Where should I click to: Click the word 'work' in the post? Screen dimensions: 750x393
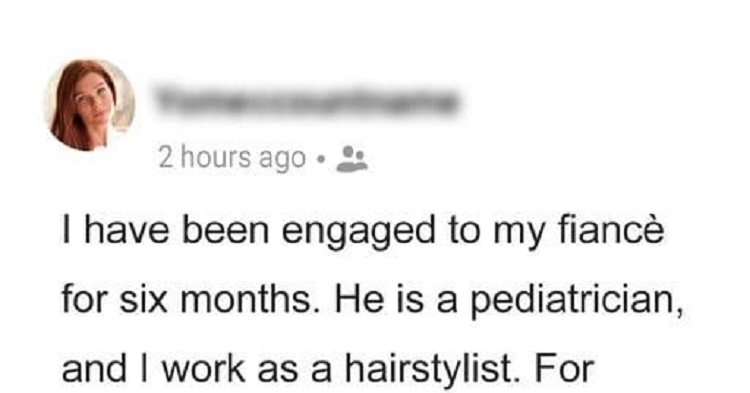tap(204, 369)
